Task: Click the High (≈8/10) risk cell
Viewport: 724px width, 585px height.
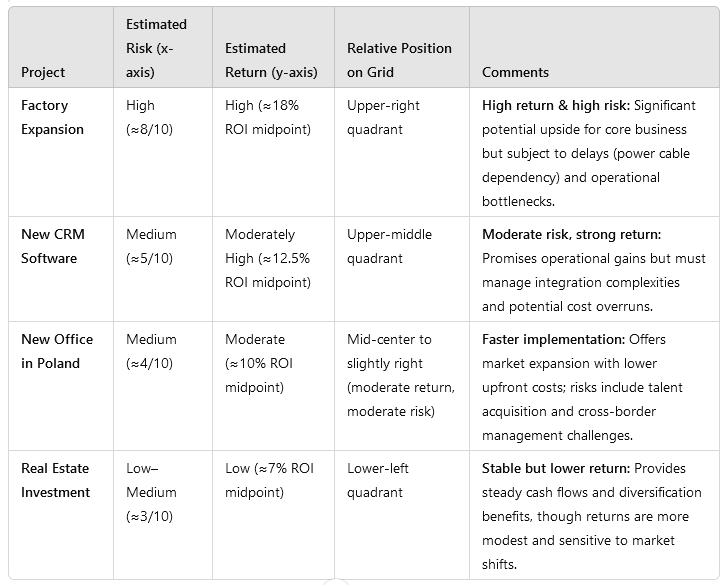Action: point(151,117)
